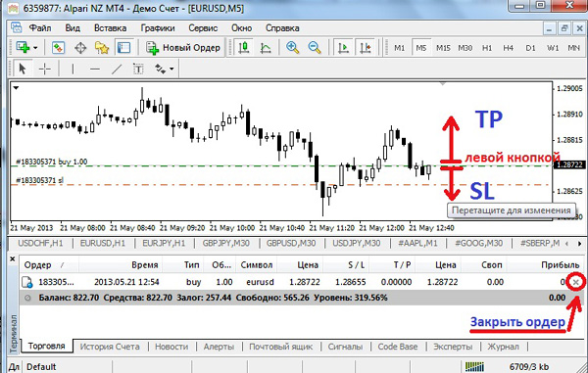This screenshot has height=373, width=588.
Task: Open the Code Base tab
Action: coord(398,347)
